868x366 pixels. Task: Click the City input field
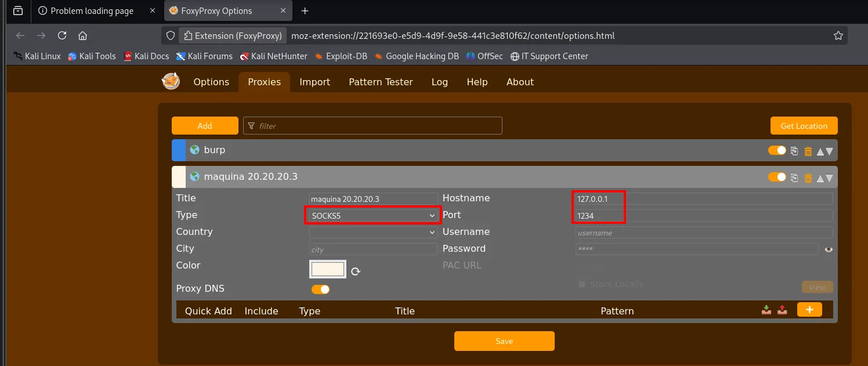point(373,249)
